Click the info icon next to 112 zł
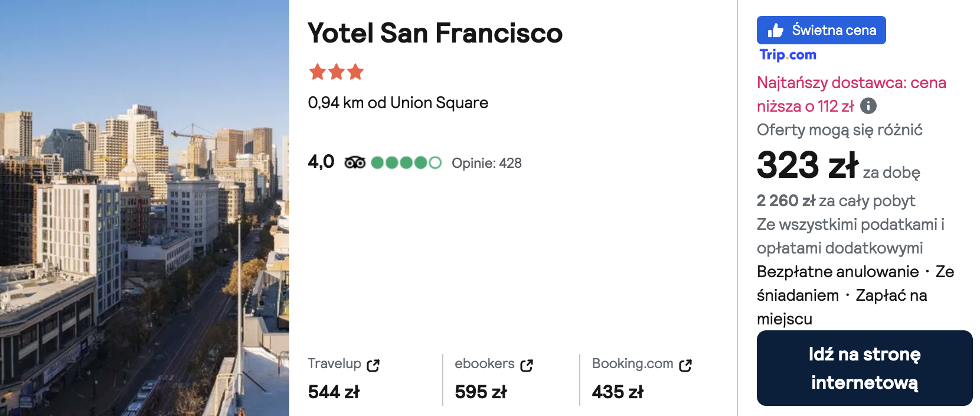The width and height of the screenshot is (980, 416). (x=868, y=106)
